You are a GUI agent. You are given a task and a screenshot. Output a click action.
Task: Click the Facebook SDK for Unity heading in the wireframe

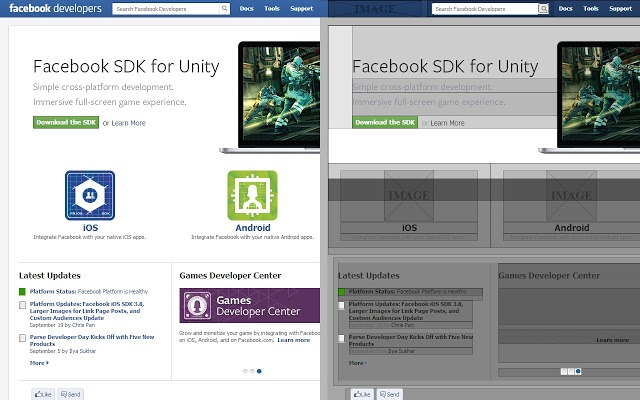coord(445,67)
